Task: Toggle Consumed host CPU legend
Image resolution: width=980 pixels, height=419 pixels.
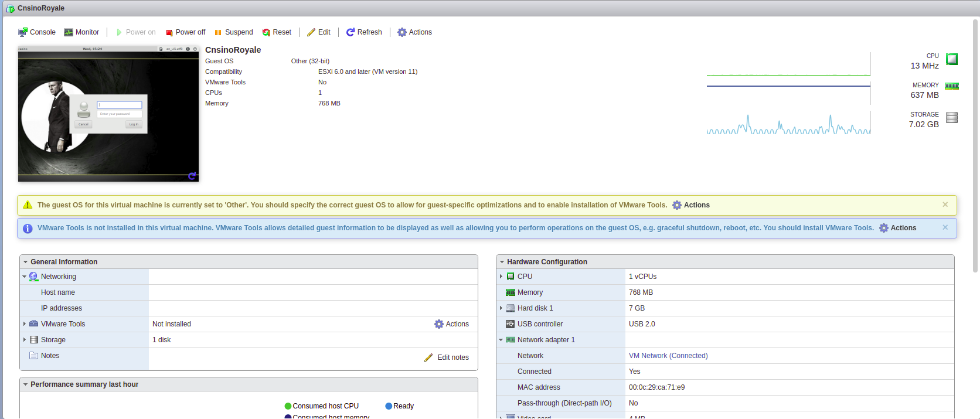Action: [x=321, y=406]
